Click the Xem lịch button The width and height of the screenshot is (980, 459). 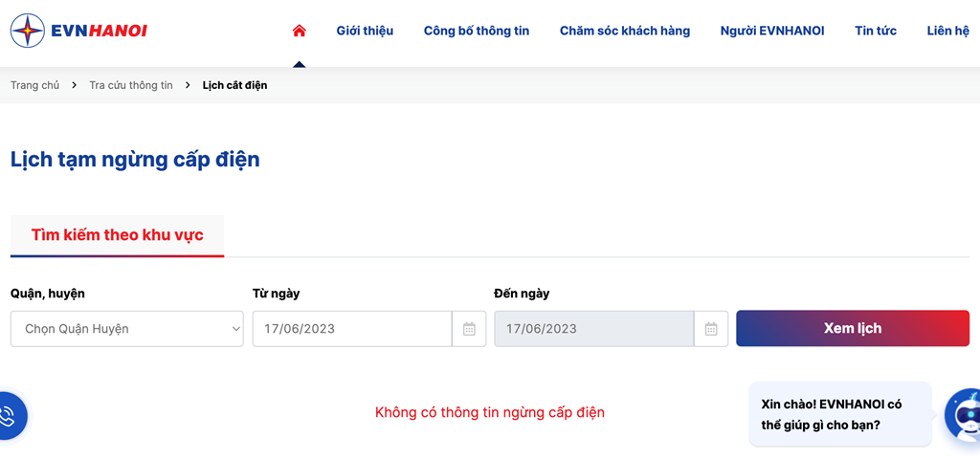(853, 329)
